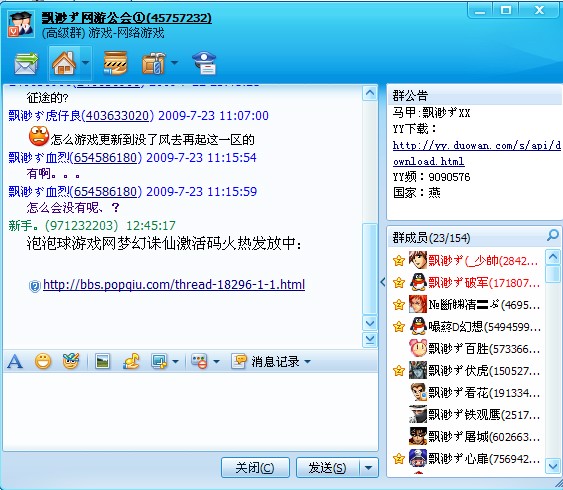This screenshot has height=490, width=563.
Task: Click the pig avatar of 飘渺ず百胜
Action: 418,348
